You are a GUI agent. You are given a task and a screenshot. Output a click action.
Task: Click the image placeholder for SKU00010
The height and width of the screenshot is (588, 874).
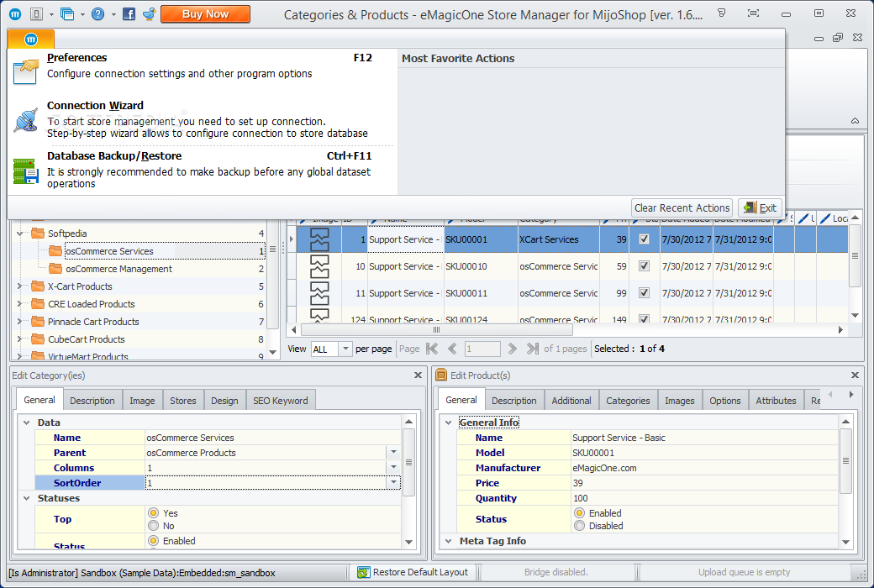319,266
